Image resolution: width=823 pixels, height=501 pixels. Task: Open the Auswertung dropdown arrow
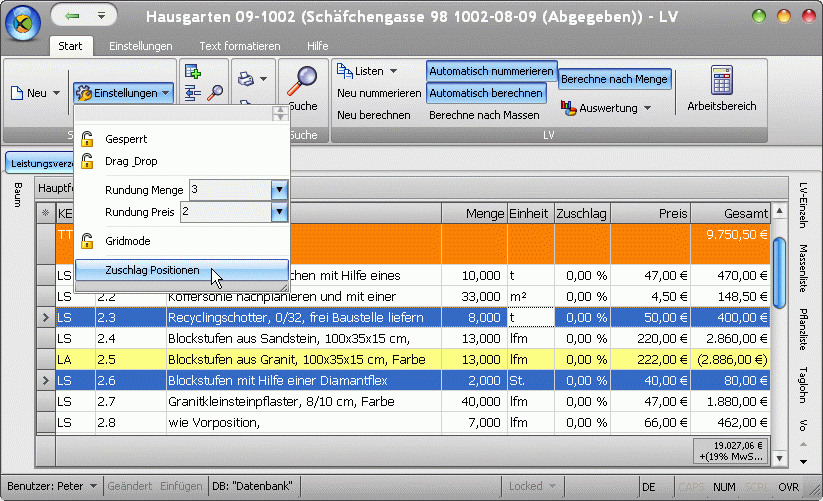coord(647,108)
